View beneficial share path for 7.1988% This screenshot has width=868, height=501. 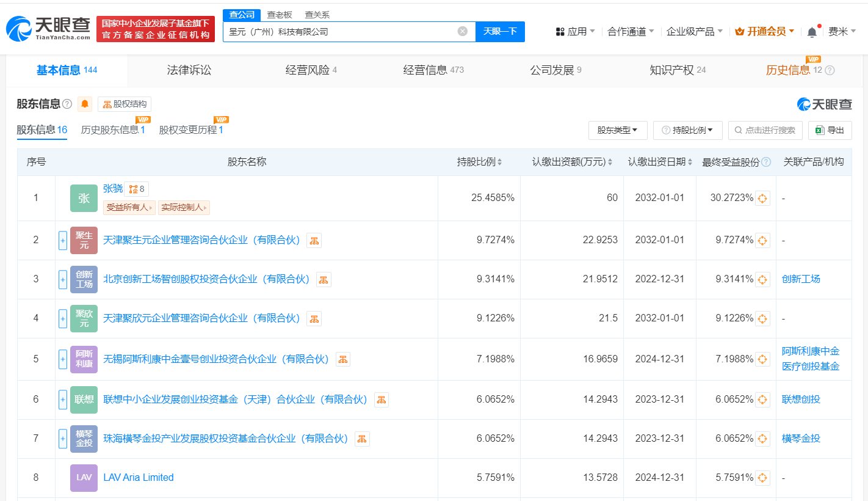pyautogui.click(x=762, y=359)
